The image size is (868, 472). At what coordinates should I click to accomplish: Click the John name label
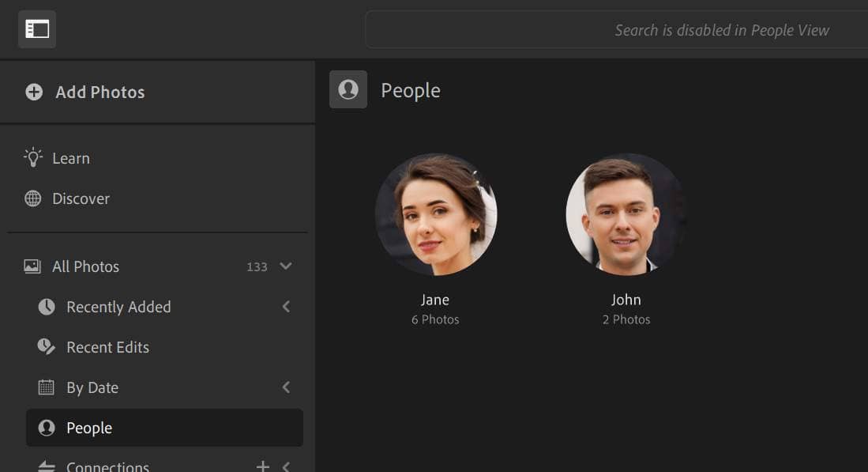(x=626, y=300)
